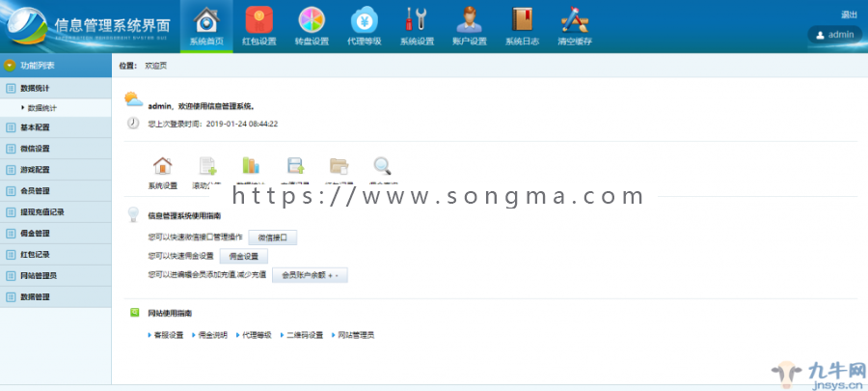The height and width of the screenshot is (391, 868).
Task: Collapse the 功能列表 panel via round arrow
Action: point(10,66)
